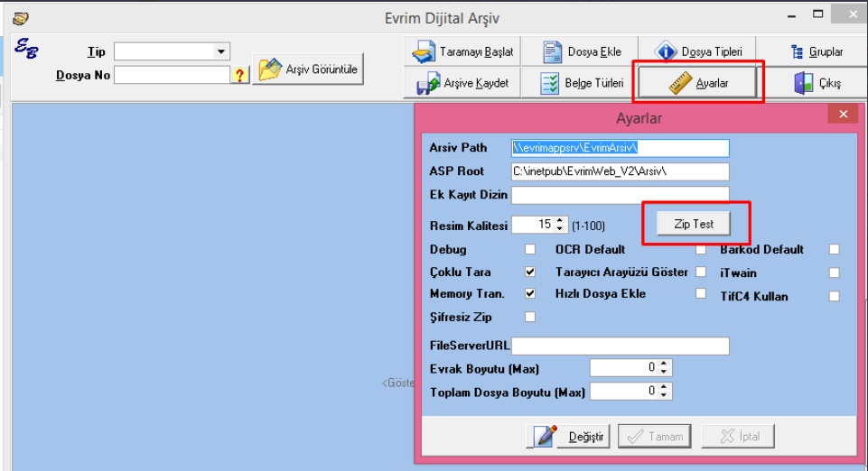Click the Dosya Ekle button
This screenshot has width=868, height=471.
pyautogui.click(x=580, y=51)
